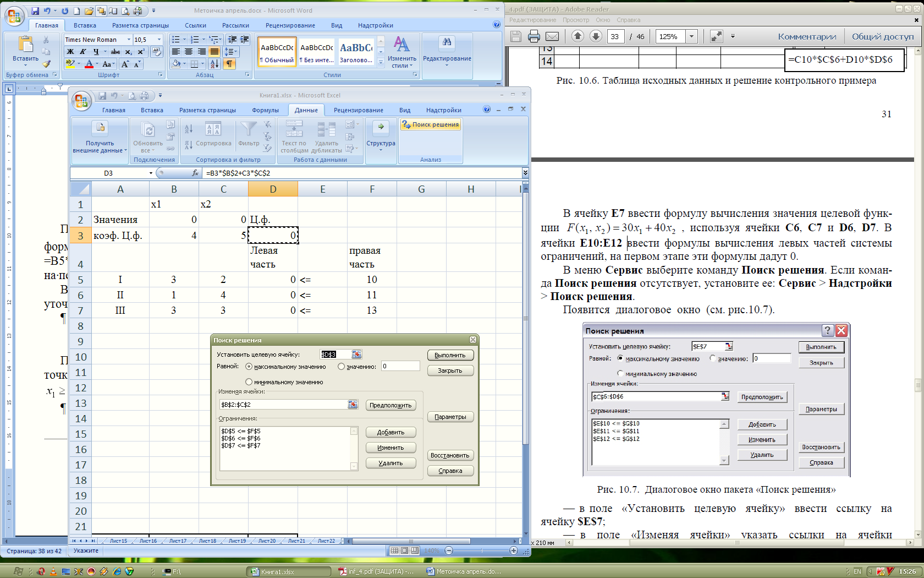The image size is (924, 578).
Task: Click text highlight color swatch in Word
Action: tap(70, 64)
